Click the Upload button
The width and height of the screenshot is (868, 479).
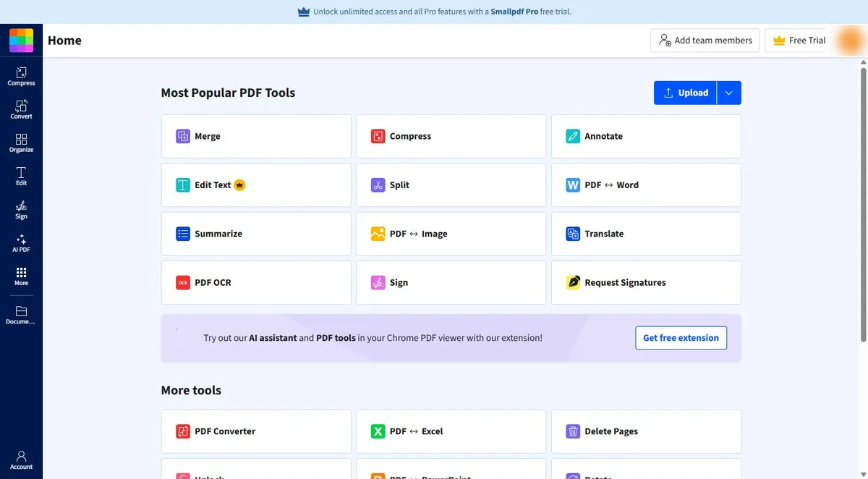pos(685,93)
